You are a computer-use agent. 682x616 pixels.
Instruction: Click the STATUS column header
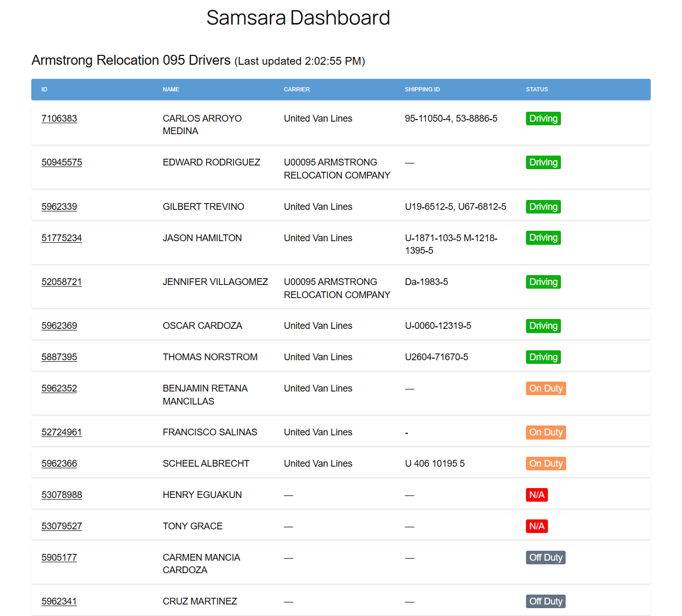[x=537, y=89]
